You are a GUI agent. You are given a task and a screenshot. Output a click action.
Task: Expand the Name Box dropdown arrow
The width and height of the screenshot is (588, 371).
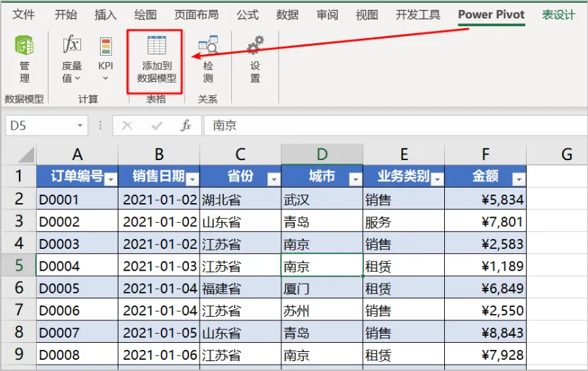pyautogui.click(x=80, y=126)
